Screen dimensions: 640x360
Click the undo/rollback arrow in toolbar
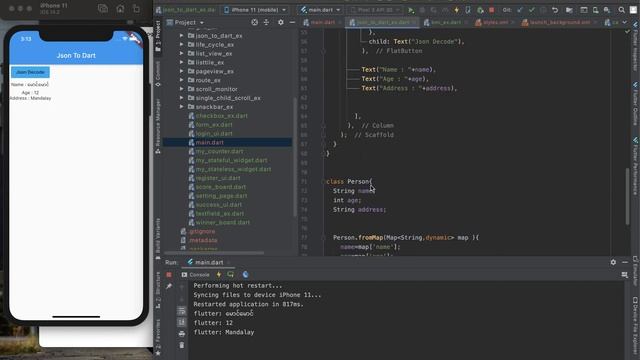tap(555, 10)
